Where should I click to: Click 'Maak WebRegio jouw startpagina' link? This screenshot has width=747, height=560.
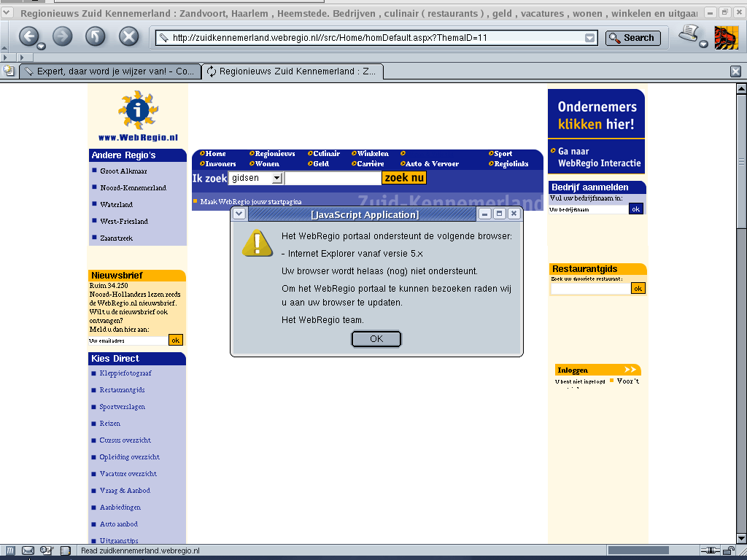(251, 201)
